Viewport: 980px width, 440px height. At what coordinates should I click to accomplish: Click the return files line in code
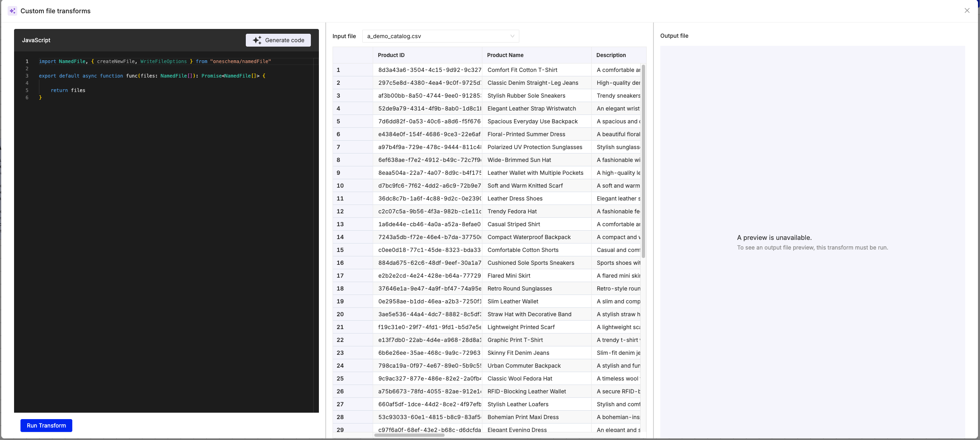68,90
